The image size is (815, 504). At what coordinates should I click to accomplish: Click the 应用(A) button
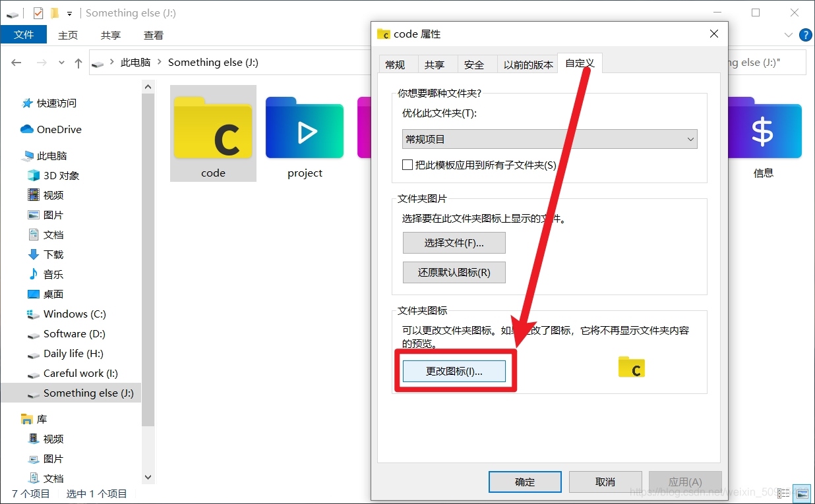pyautogui.click(x=685, y=482)
